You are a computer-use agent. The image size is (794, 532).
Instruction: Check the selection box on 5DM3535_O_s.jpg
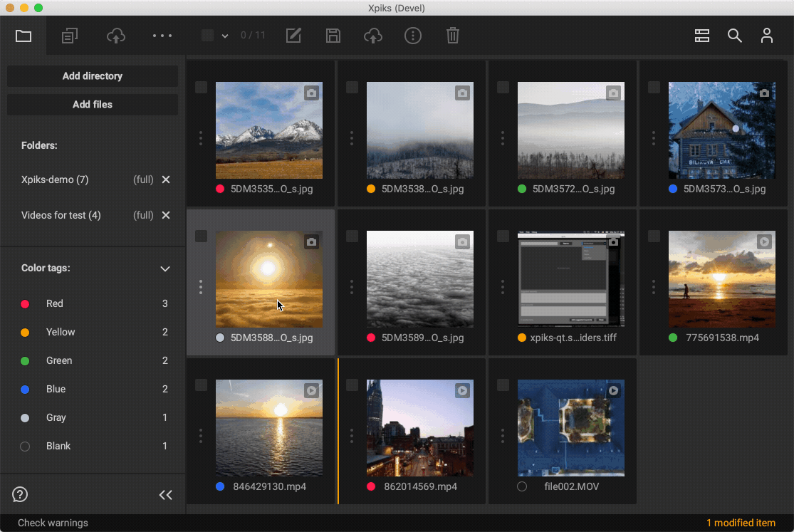tap(201, 87)
